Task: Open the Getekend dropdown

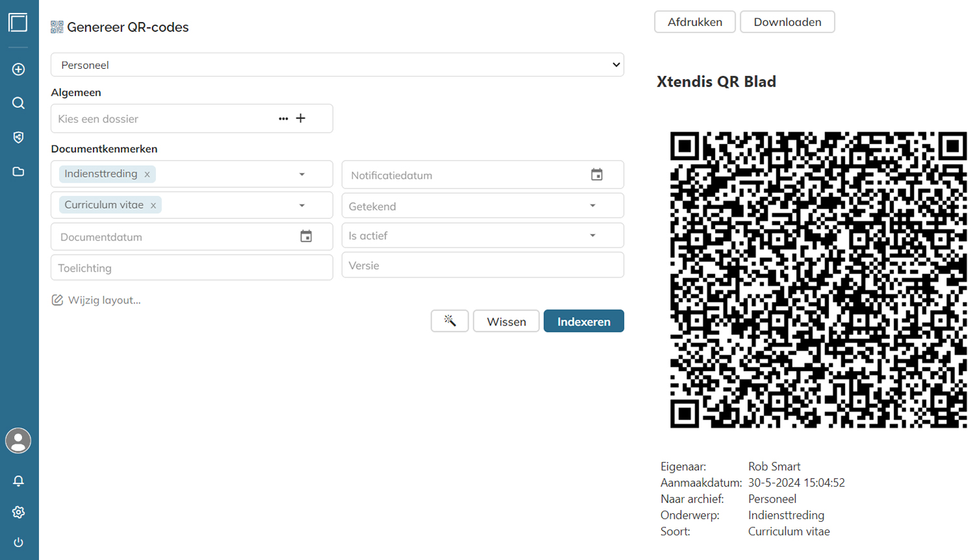Action: (483, 206)
